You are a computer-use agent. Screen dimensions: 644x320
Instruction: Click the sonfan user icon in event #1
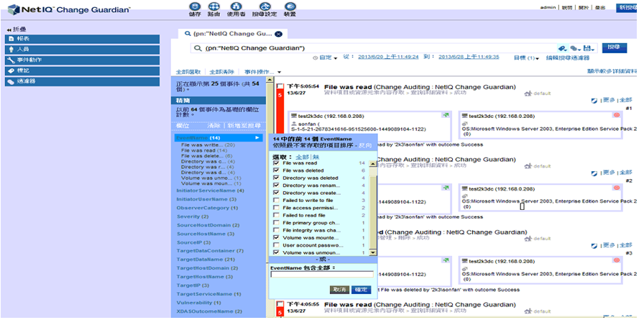click(293, 123)
